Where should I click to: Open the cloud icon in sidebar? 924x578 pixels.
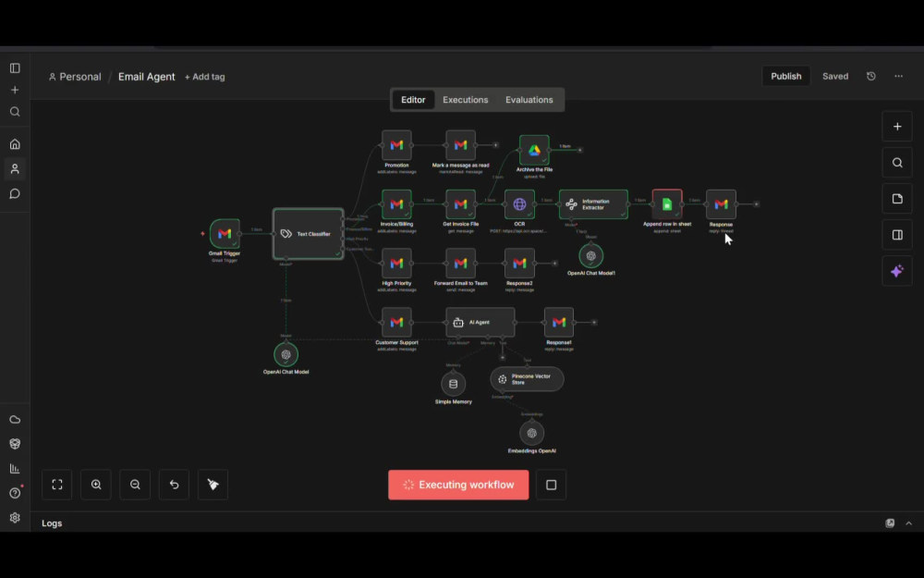[15, 419]
